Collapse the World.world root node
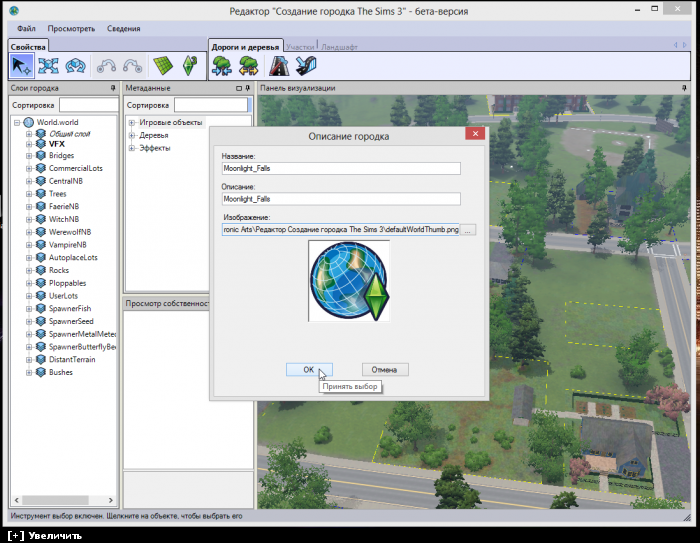Screen dimensions: 700x543 coord(17,122)
